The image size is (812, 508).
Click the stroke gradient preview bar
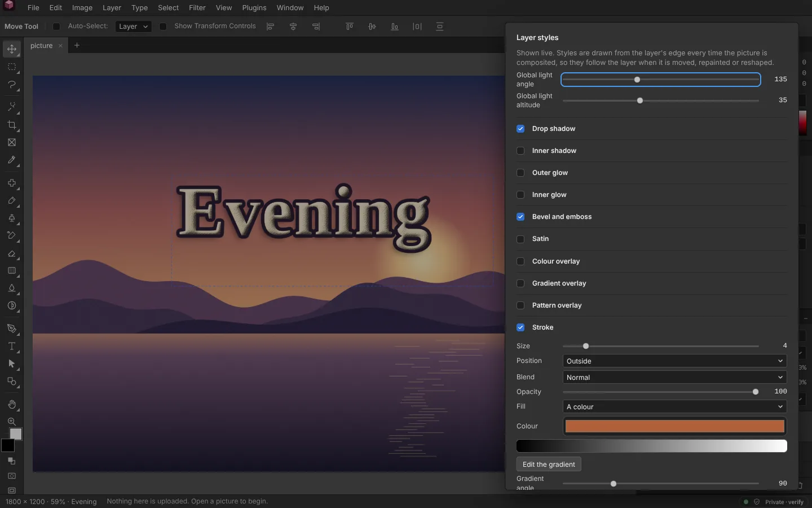(652, 446)
